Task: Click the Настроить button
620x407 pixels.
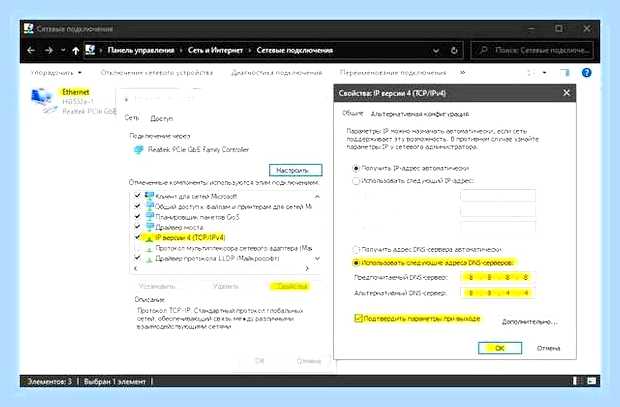Action: click(x=295, y=170)
